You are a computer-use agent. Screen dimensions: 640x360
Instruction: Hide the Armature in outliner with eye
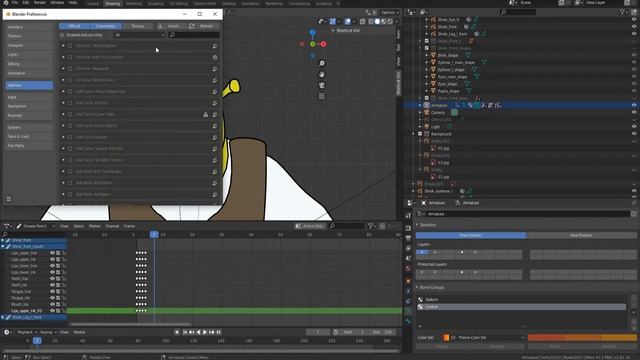point(634,105)
